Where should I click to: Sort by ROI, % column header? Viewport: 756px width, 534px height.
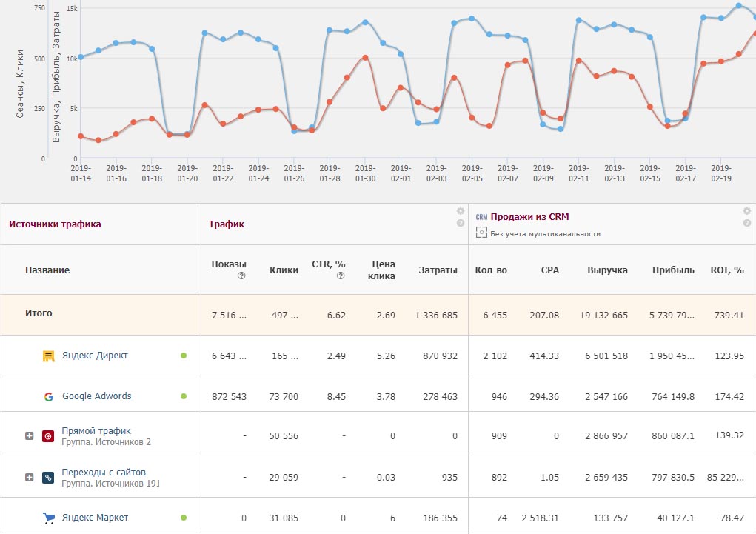coord(727,270)
